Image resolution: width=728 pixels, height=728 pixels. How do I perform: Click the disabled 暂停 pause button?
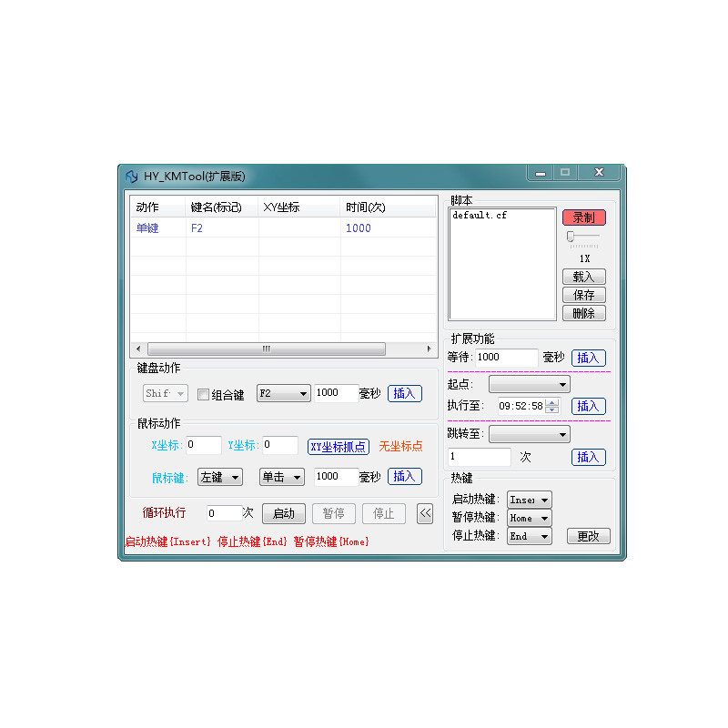click(x=334, y=513)
